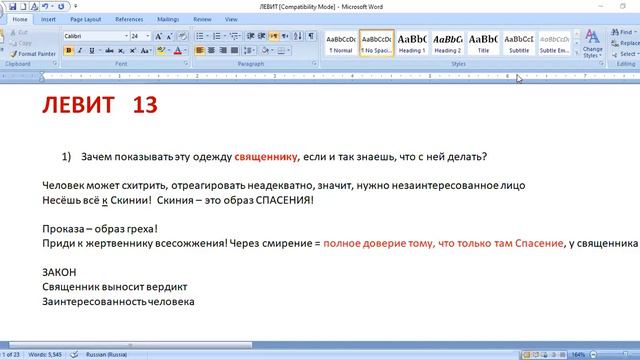Viewport: 640px width, 360px height.
Task: Expand the font color dropdown arrow
Action: pyautogui.click(x=185, y=51)
